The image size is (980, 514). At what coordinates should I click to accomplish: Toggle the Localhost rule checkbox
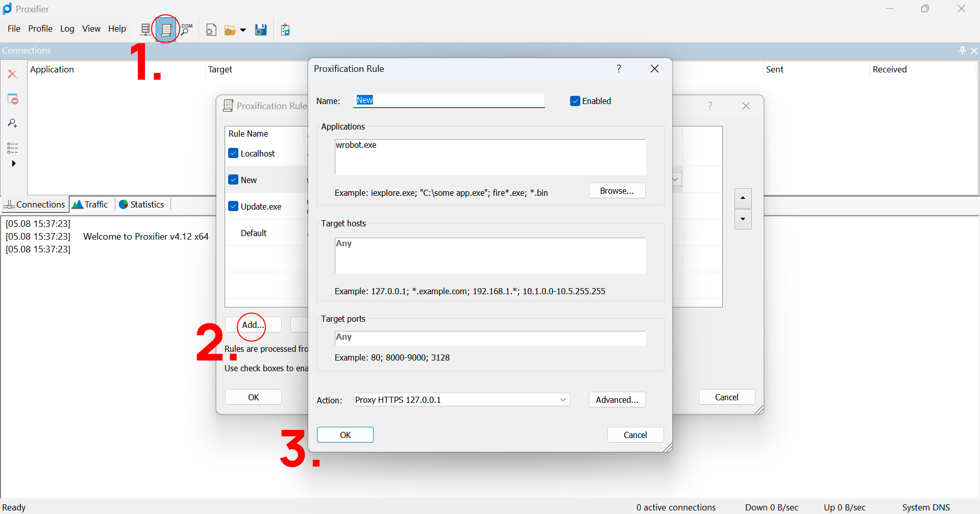(233, 153)
